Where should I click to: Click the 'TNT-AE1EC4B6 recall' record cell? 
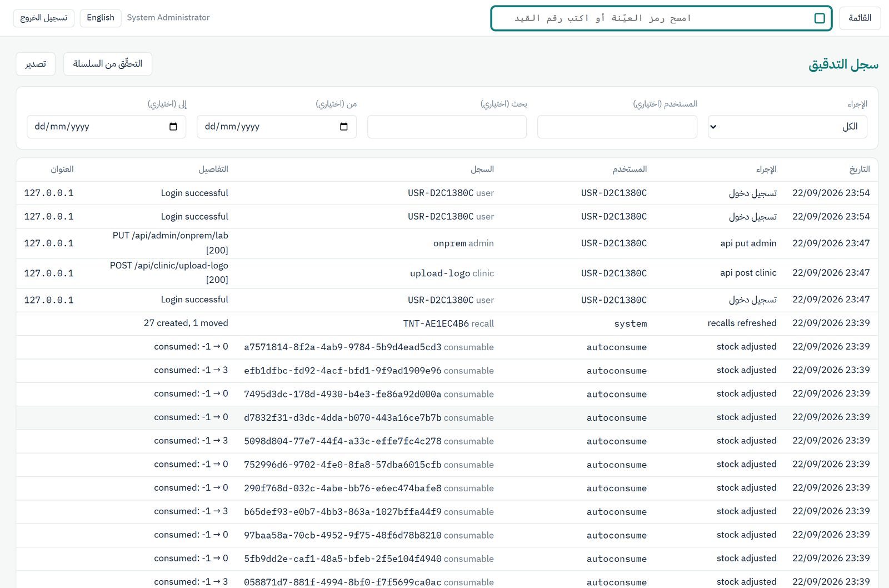pos(448,323)
